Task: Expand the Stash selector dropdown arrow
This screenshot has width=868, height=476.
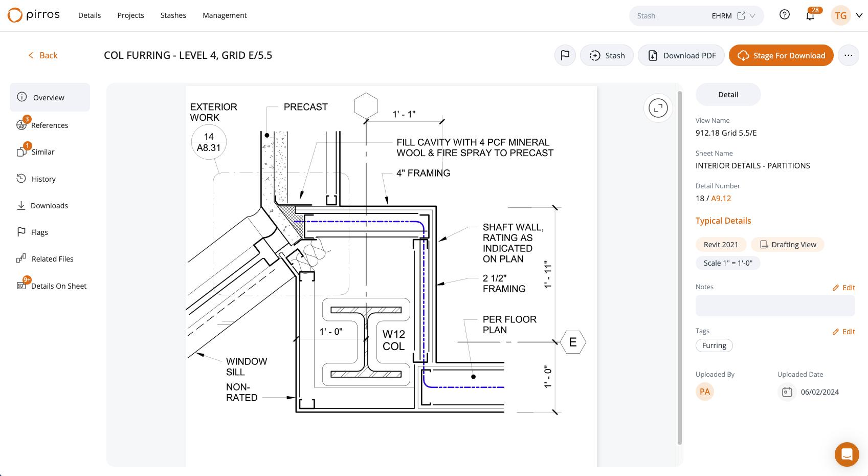Action: [x=752, y=15]
